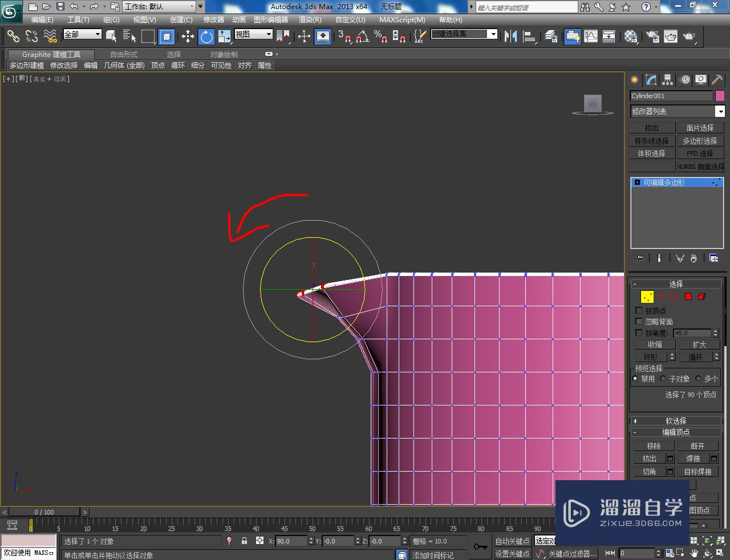
Task: Activate the Select Object tool
Action: pyautogui.click(x=111, y=36)
